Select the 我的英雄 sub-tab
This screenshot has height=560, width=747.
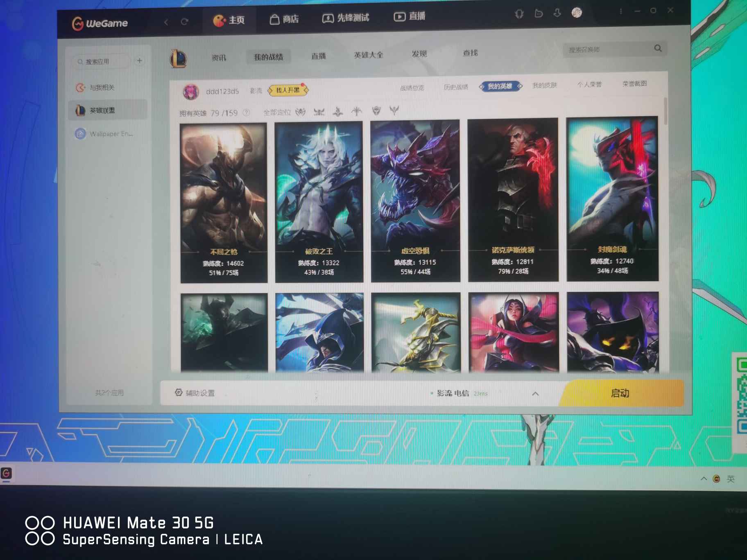500,86
